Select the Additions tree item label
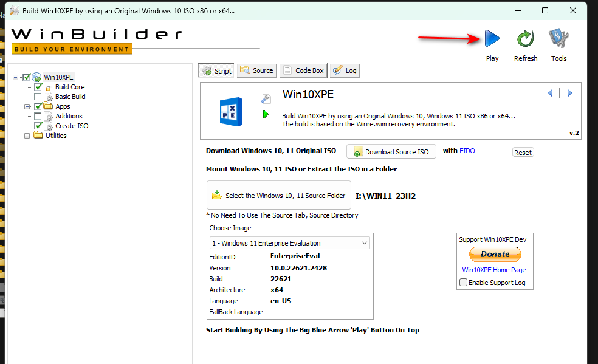Image resolution: width=598 pixels, height=364 pixels. tap(69, 116)
